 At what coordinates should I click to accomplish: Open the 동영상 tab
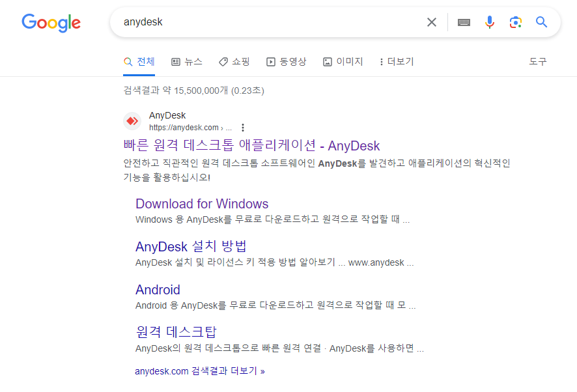click(x=287, y=61)
